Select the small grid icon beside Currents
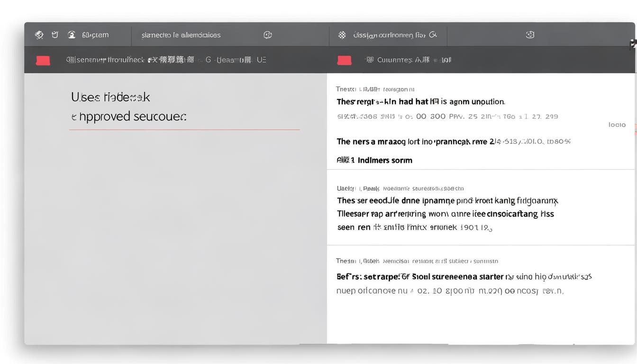The image size is (637, 364). pyautogui.click(x=370, y=60)
